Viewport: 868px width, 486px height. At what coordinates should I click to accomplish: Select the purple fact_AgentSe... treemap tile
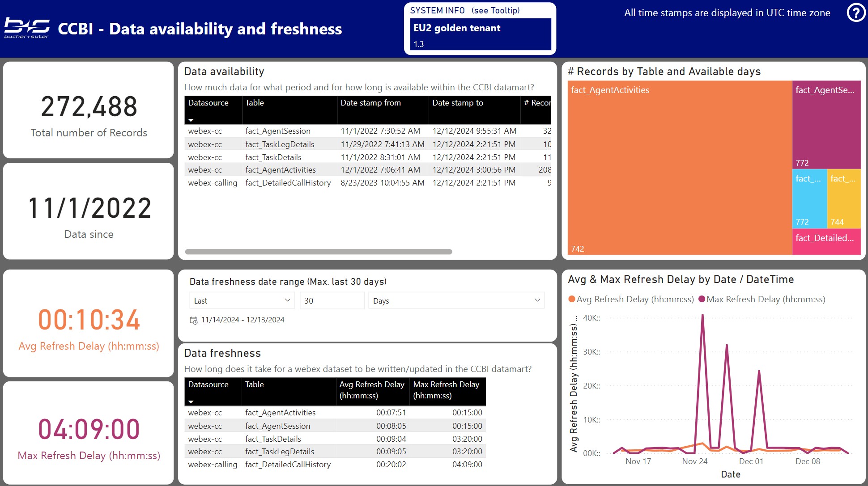pyautogui.click(x=826, y=125)
